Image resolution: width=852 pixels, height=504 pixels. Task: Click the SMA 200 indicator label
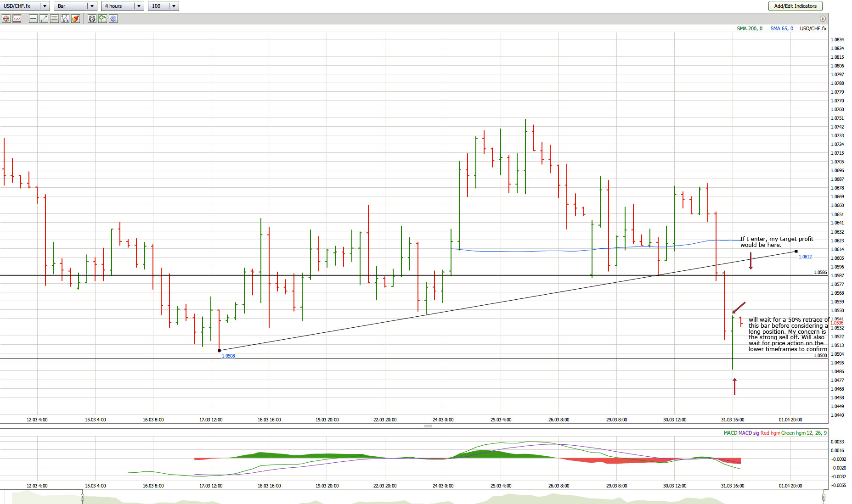point(749,28)
